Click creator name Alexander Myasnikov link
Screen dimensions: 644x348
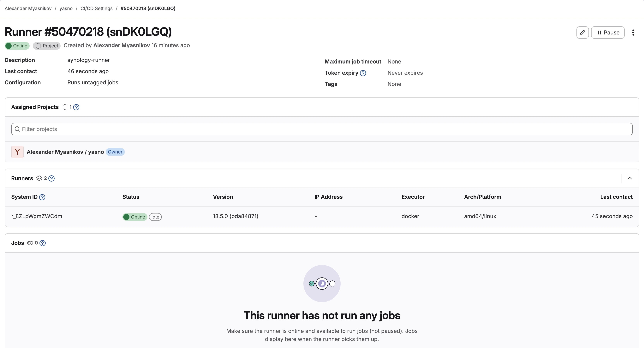pos(122,45)
